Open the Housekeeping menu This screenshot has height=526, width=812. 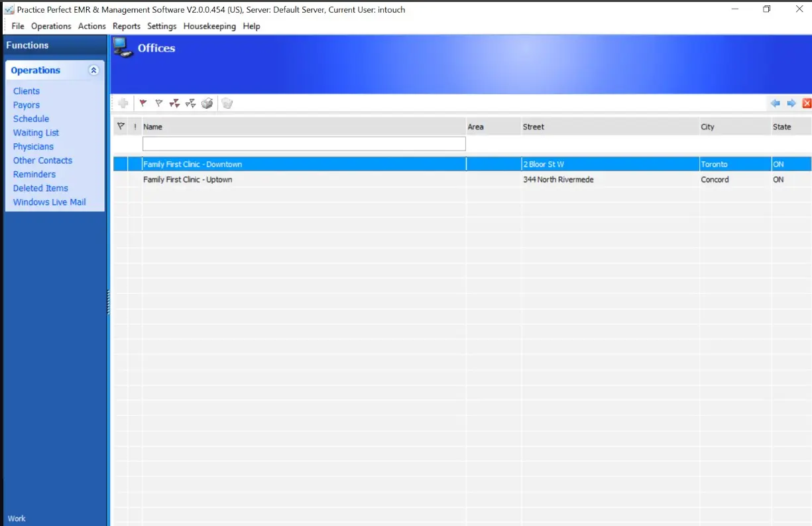coord(209,26)
